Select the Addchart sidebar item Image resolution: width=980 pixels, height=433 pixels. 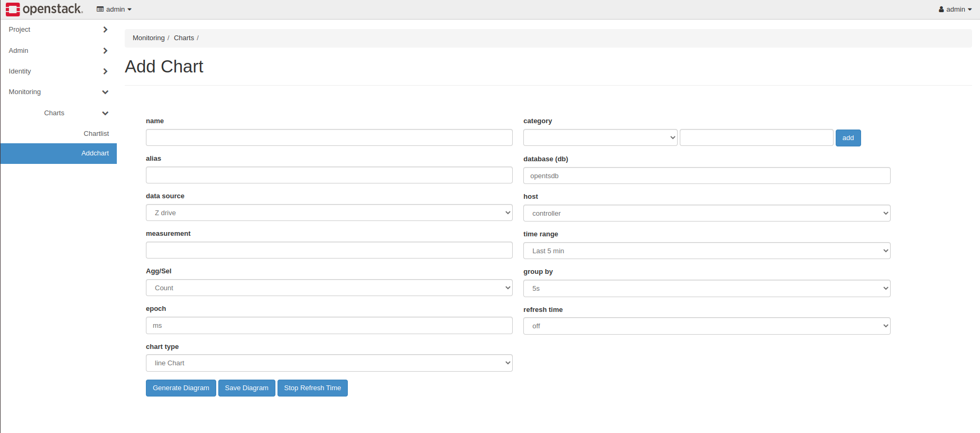[95, 153]
